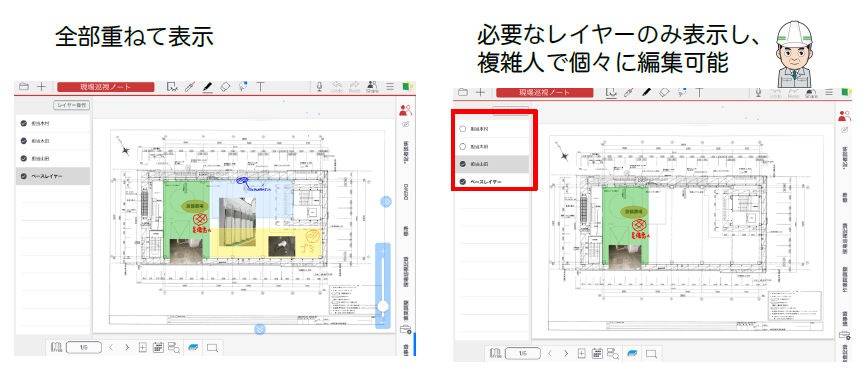This screenshot has height=378, width=860.
Task: Click 現場巡視ノート title in 必要なレイヤーのみ表示 screenshot
Action: click(x=544, y=93)
